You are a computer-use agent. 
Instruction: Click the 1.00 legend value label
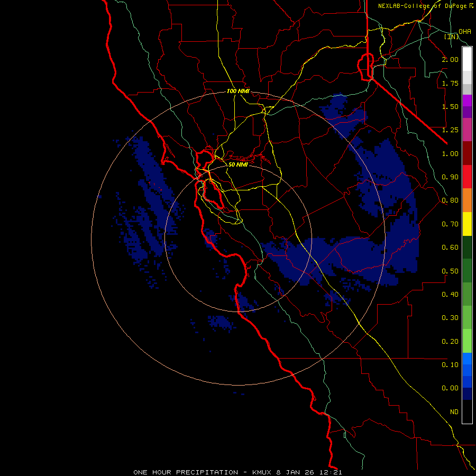450,153
